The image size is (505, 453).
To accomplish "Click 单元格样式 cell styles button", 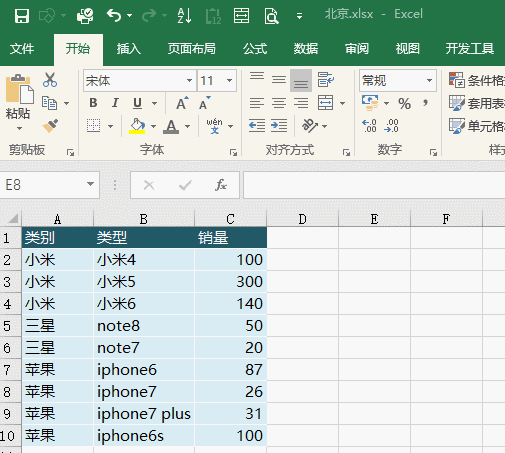I will coord(476,126).
